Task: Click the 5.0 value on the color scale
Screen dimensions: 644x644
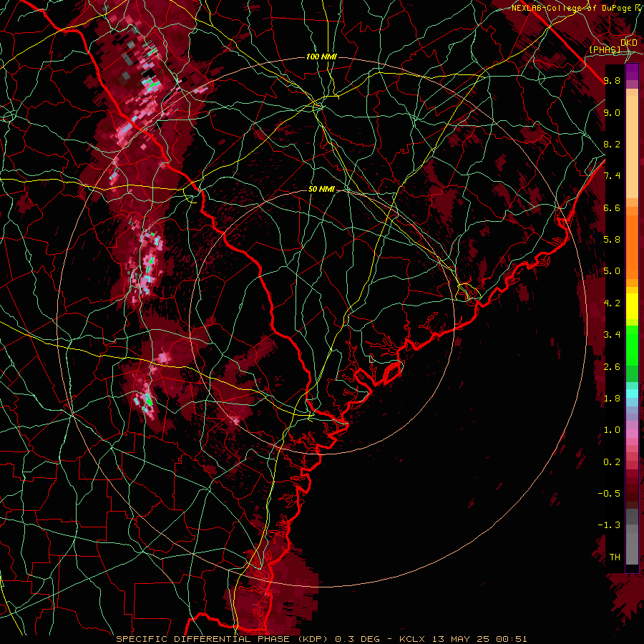Action: [612, 271]
